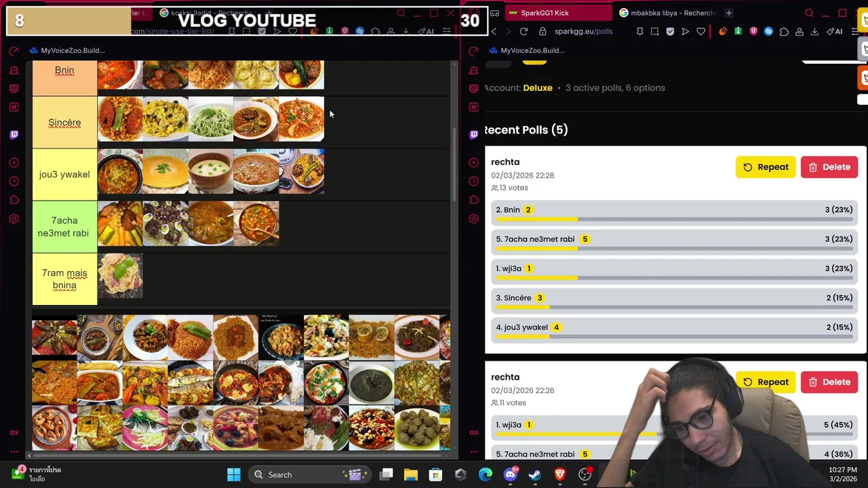The width and height of the screenshot is (868, 488).
Task: Open settings gear in right window sidebar
Action: [473, 219]
